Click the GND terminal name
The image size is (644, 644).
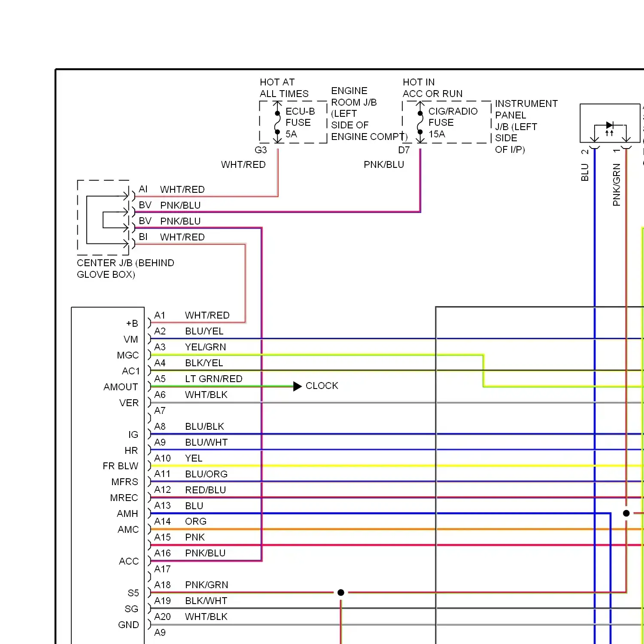tap(128, 625)
